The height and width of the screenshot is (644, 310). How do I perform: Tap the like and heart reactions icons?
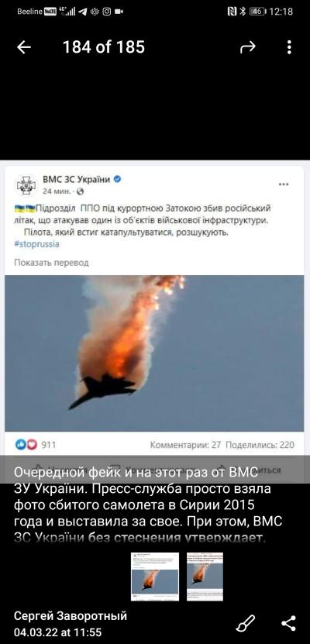[26, 444]
